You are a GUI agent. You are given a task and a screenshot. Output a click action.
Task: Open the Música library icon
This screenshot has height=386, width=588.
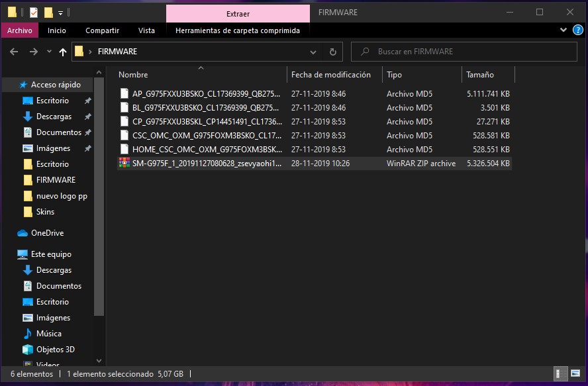click(x=28, y=334)
